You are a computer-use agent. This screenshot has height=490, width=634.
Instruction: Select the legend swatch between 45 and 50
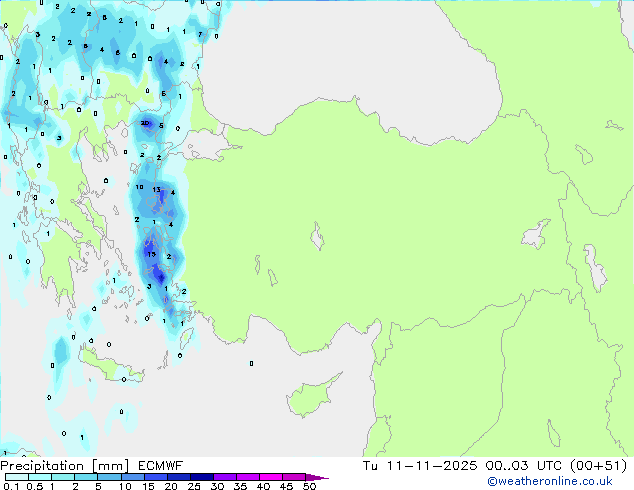[x=294, y=477]
